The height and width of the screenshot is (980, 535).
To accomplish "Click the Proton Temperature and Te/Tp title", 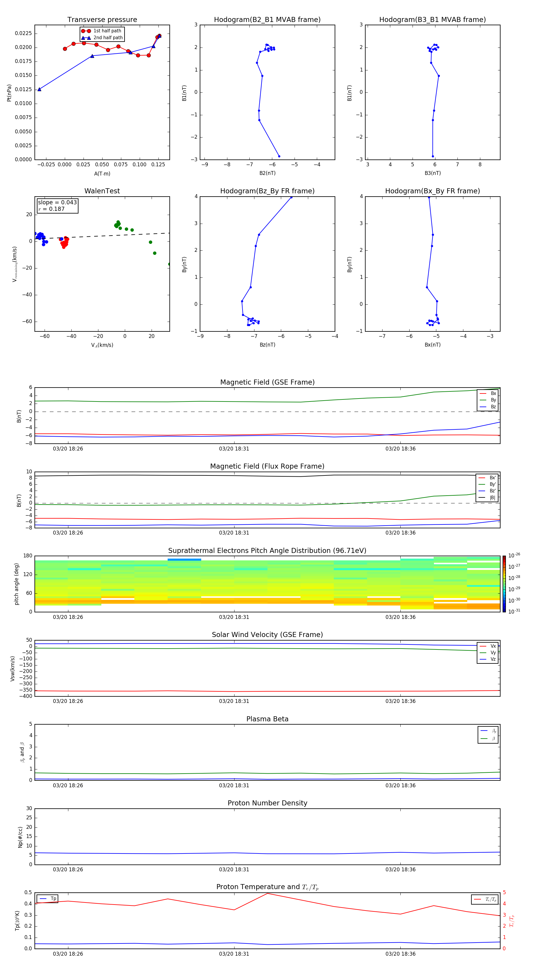I will coord(267,887).
